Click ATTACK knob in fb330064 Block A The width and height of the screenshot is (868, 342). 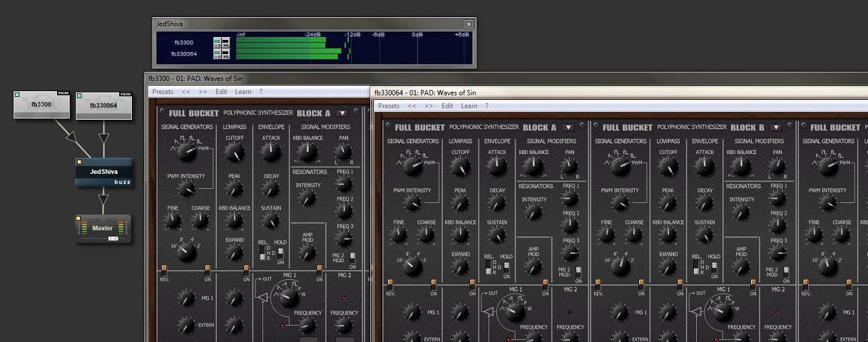click(x=497, y=167)
